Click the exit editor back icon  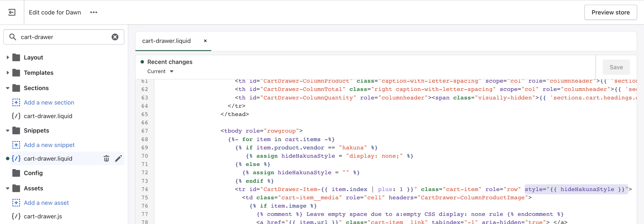point(12,12)
